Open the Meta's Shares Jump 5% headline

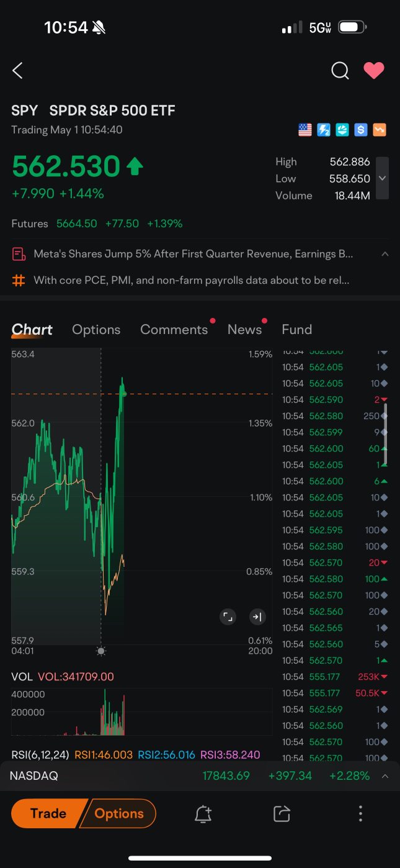193,254
